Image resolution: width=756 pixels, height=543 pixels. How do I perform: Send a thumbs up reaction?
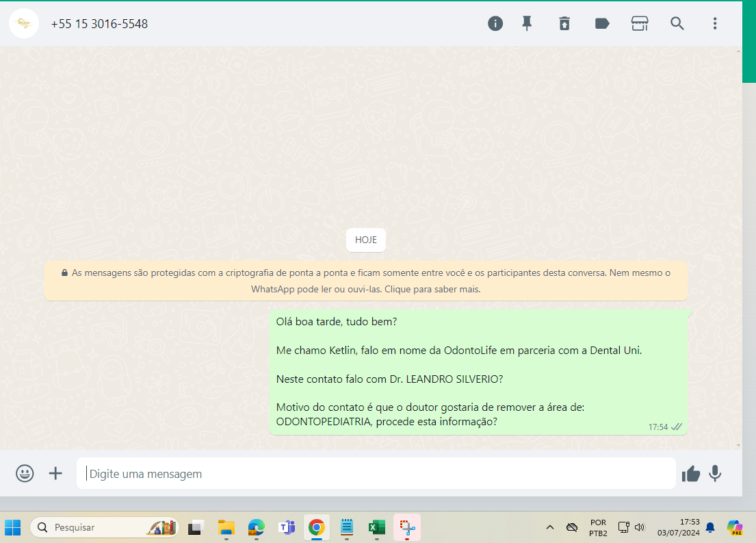point(690,473)
